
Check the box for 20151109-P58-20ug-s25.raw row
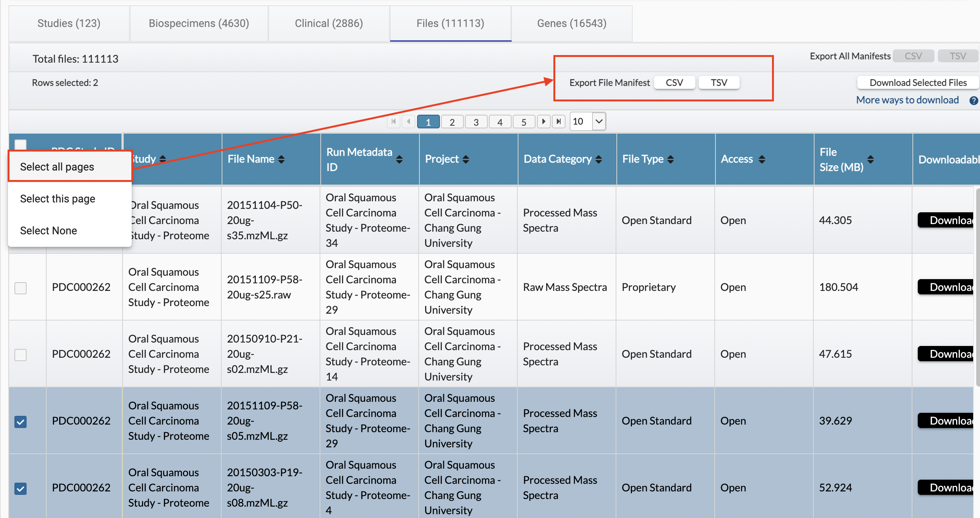(20, 288)
